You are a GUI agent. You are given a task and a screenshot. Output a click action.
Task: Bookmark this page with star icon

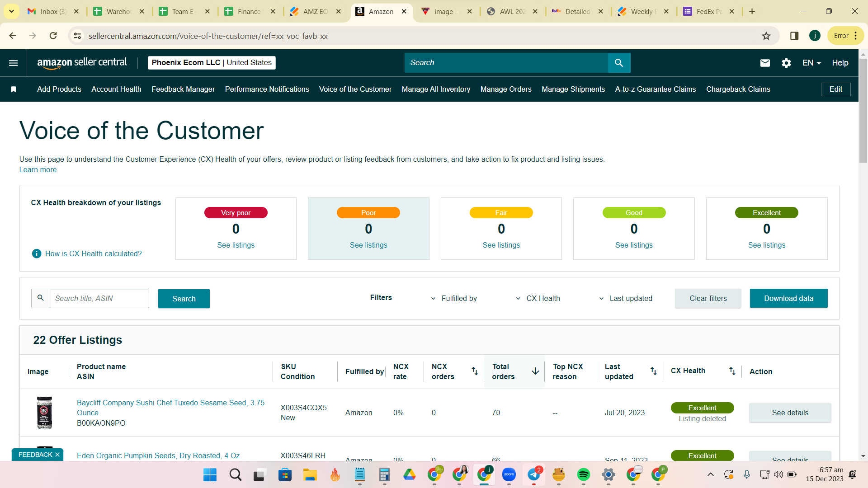[766, 36]
